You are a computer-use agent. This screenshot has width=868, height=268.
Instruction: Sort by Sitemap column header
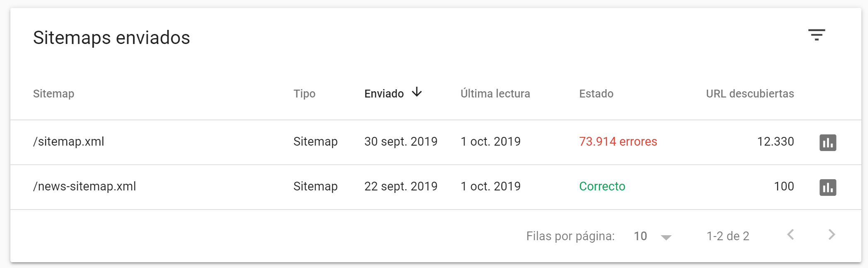53,94
